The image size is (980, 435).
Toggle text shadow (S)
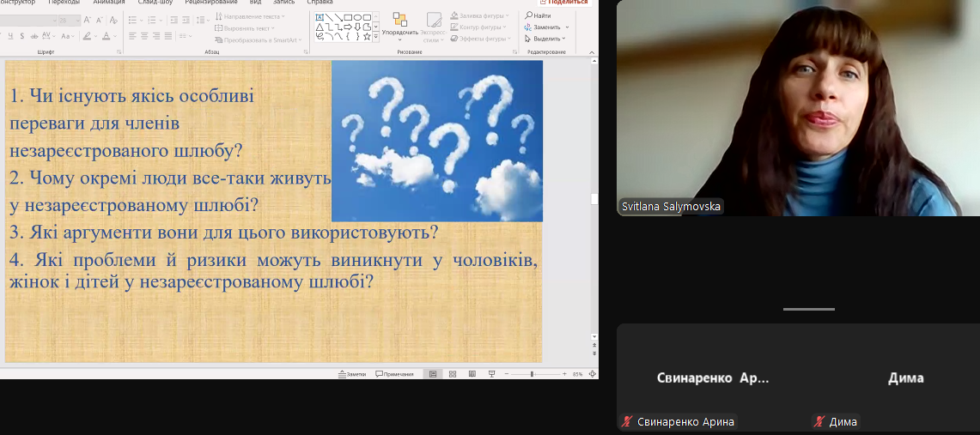pos(21,36)
